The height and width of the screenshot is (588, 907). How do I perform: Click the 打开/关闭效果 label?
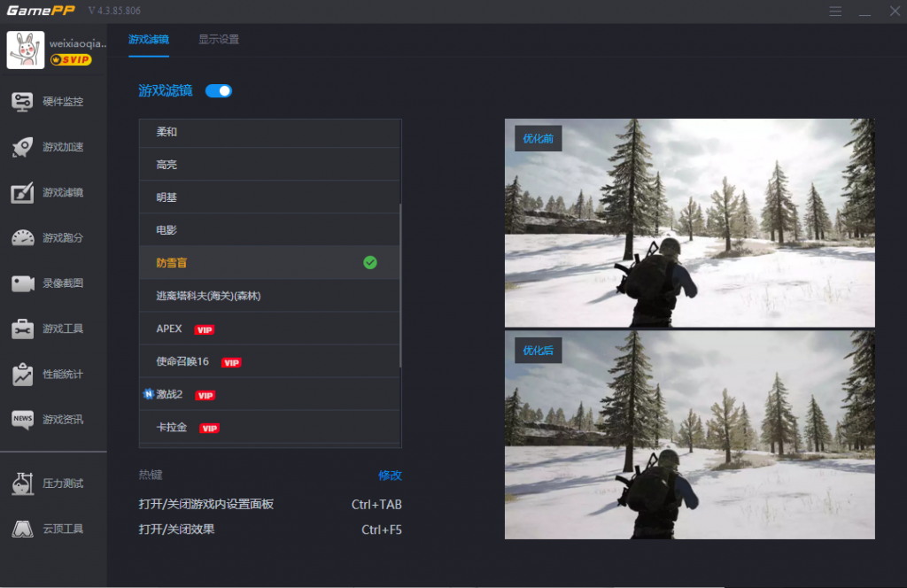(176, 529)
